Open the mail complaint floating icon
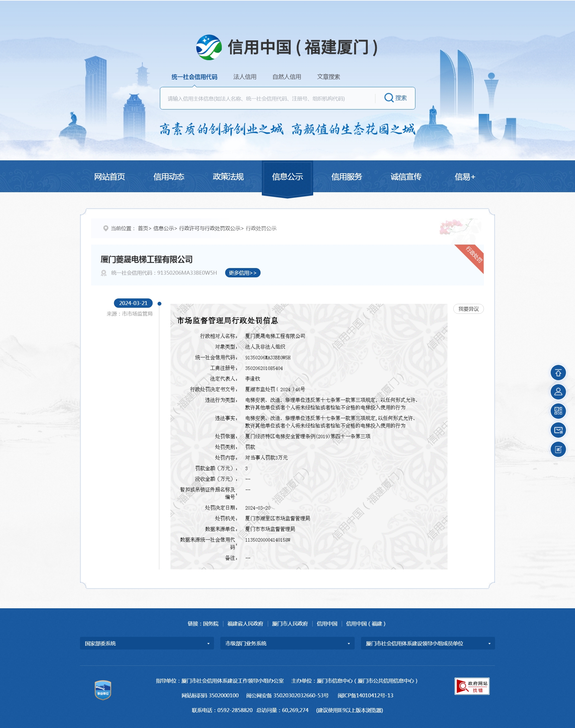 pyautogui.click(x=558, y=430)
